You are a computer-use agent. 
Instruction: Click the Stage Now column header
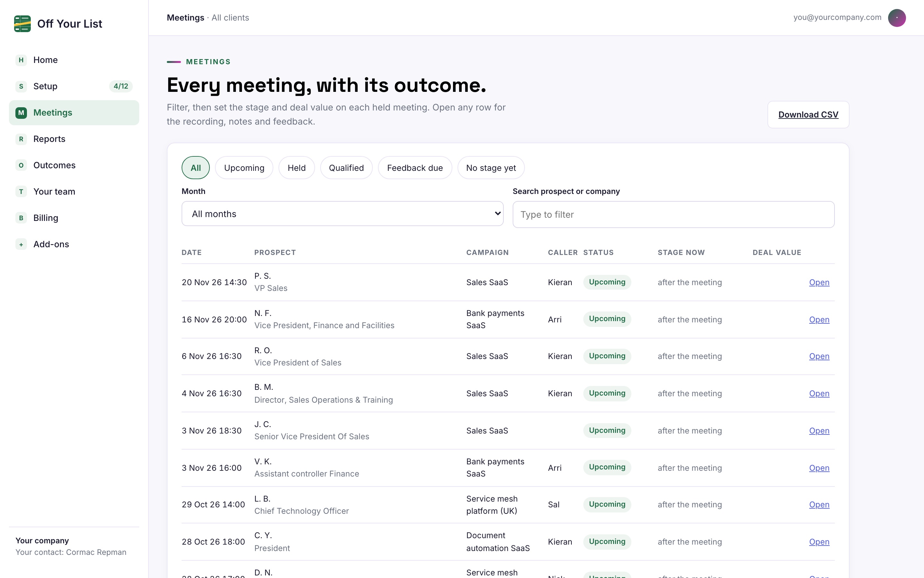(681, 253)
